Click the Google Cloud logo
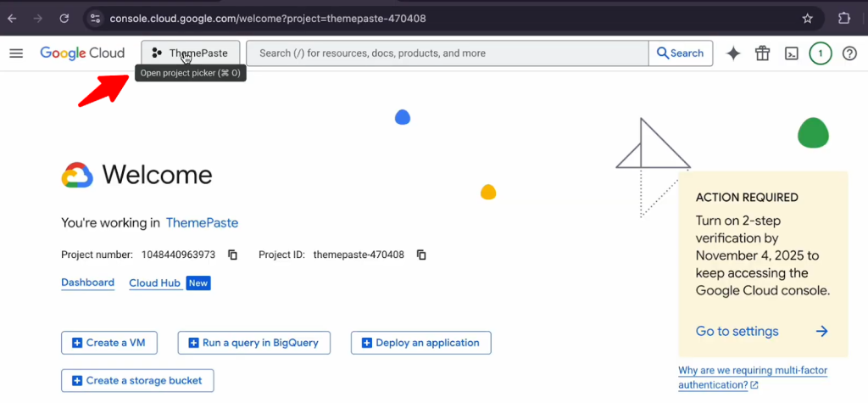 [x=82, y=53]
